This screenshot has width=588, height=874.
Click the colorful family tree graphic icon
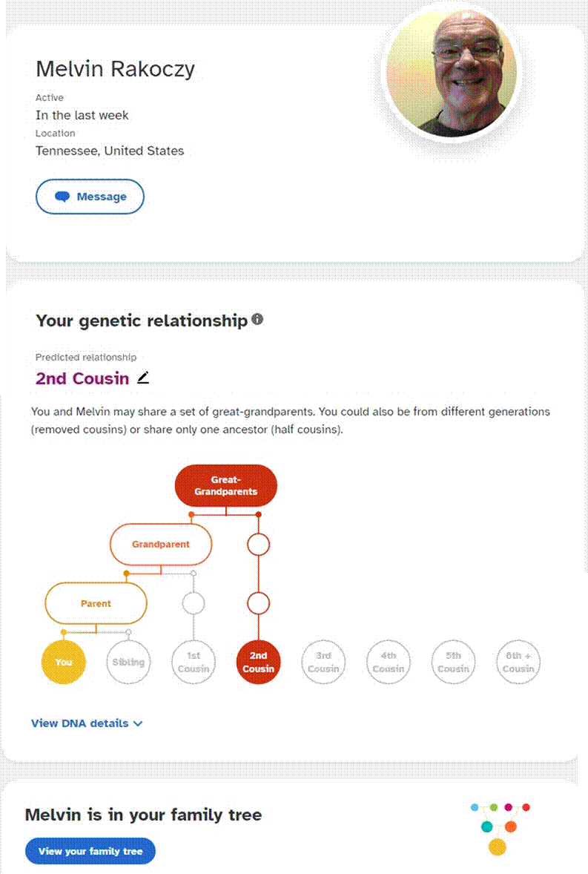(x=500, y=828)
